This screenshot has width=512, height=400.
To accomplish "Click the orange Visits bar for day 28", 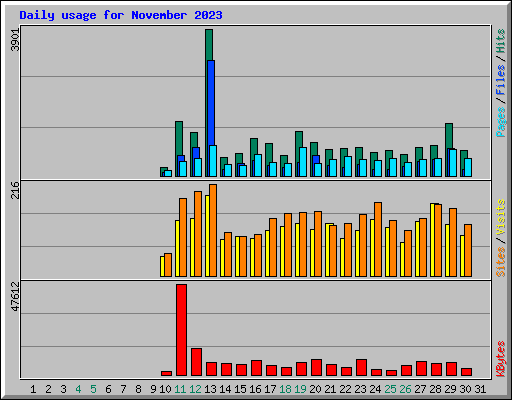I will coord(438,240).
